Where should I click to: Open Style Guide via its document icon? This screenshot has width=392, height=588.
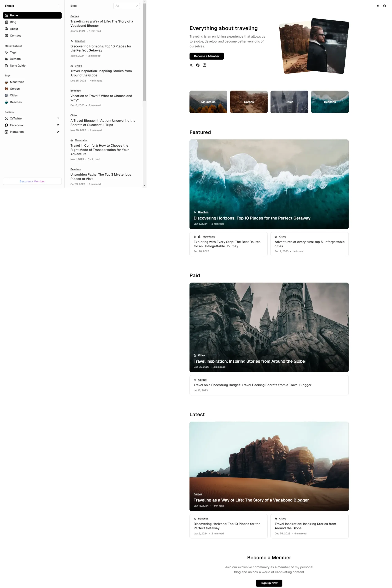[6, 65]
